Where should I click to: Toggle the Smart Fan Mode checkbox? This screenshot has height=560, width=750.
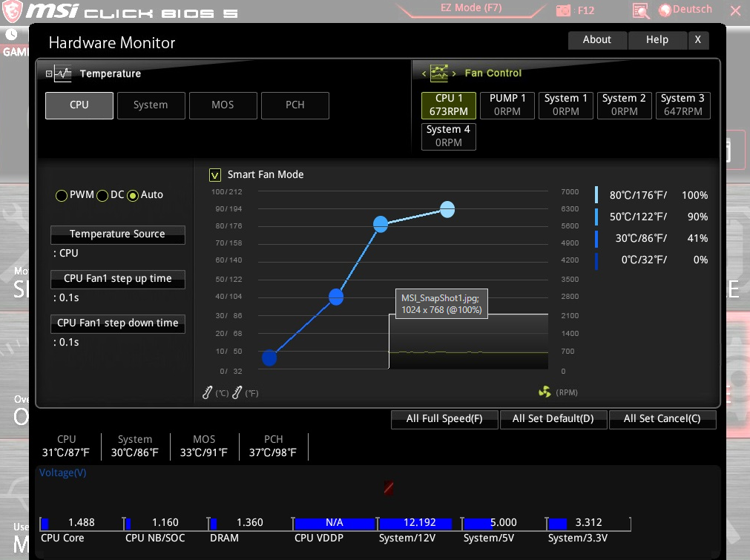pyautogui.click(x=215, y=175)
